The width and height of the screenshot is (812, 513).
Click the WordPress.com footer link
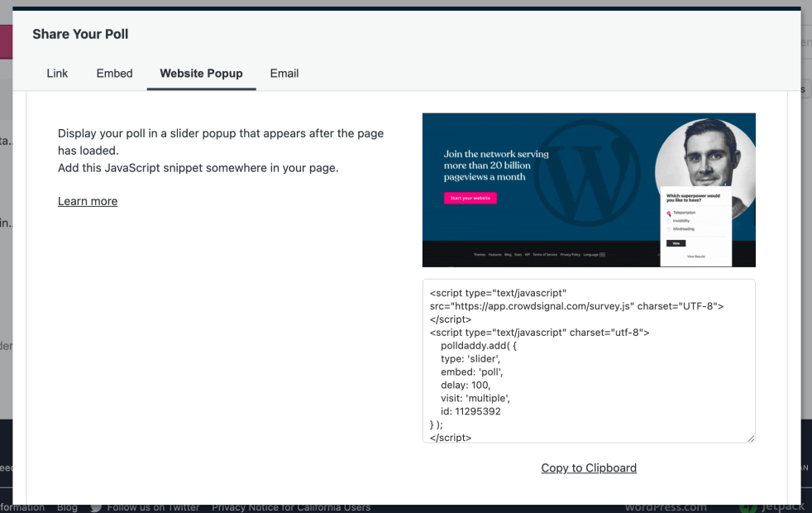tap(666, 506)
